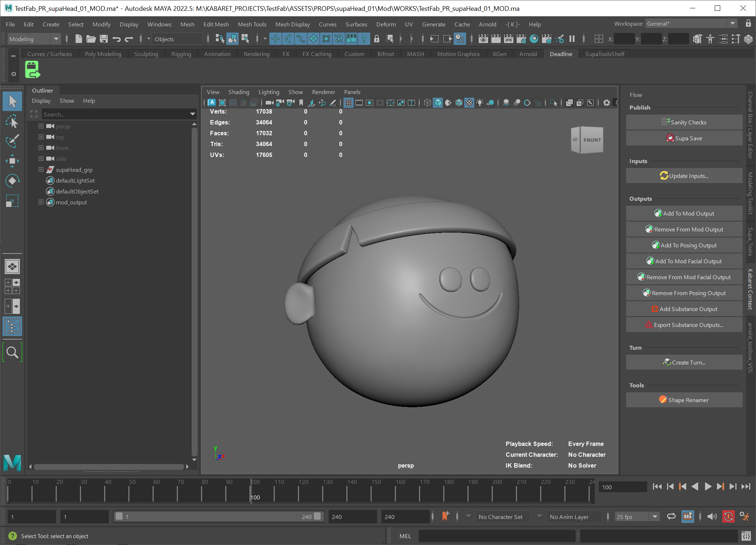This screenshot has width=756, height=545.
Task: Select the four-view layout icon
Action: (x=12, y=286)
